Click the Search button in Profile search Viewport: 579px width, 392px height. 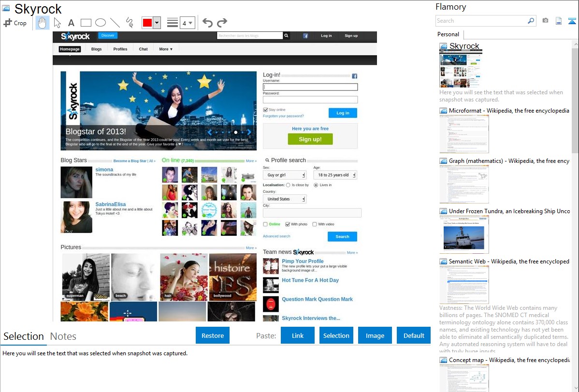pyautogui.click(x=342, y=236)
